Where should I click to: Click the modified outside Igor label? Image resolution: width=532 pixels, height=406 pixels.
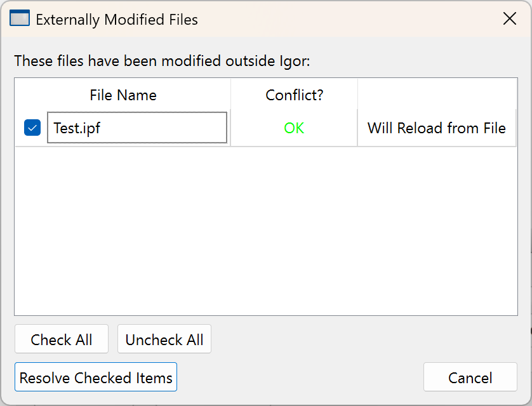162,61
